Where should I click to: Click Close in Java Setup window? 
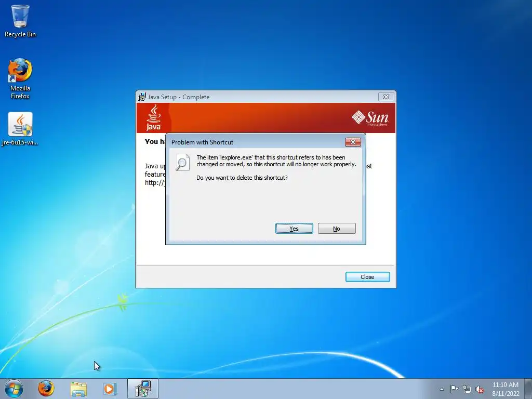pyautogui.click(x=367, y=277)
